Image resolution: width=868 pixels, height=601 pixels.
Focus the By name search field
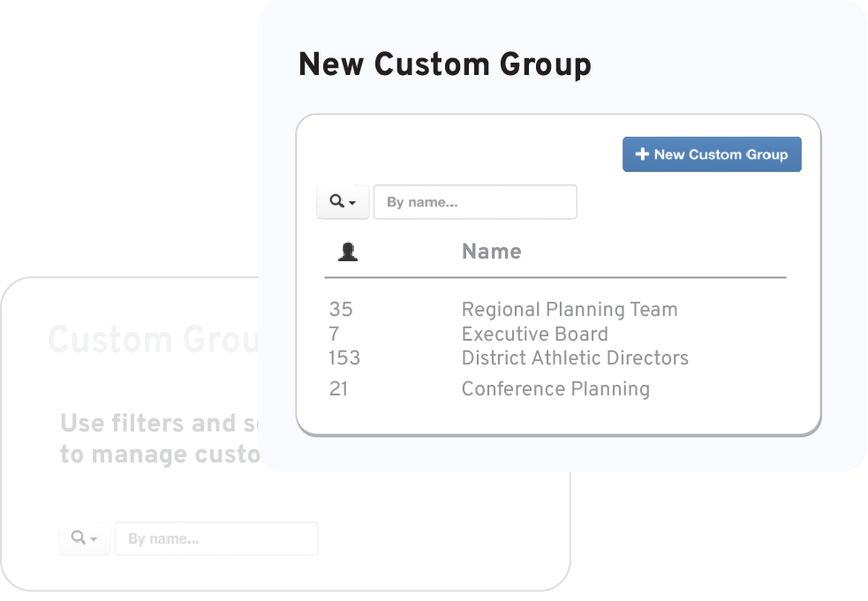[475, 202]
